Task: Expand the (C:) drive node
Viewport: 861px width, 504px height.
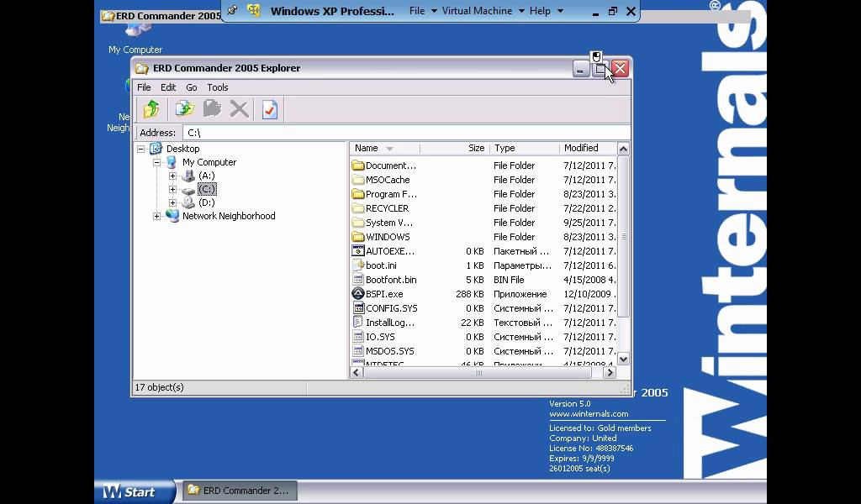Action: tap(173, 189)
